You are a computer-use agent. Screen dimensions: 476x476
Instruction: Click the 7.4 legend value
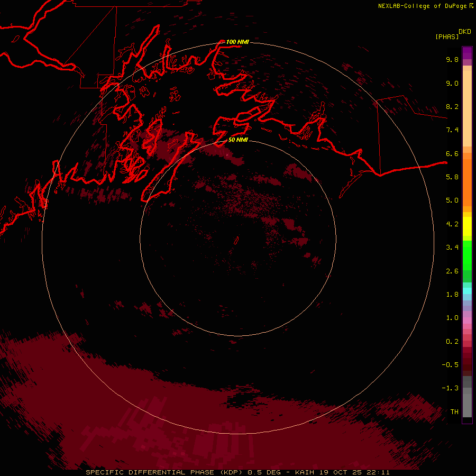click(x=452, y=130)
